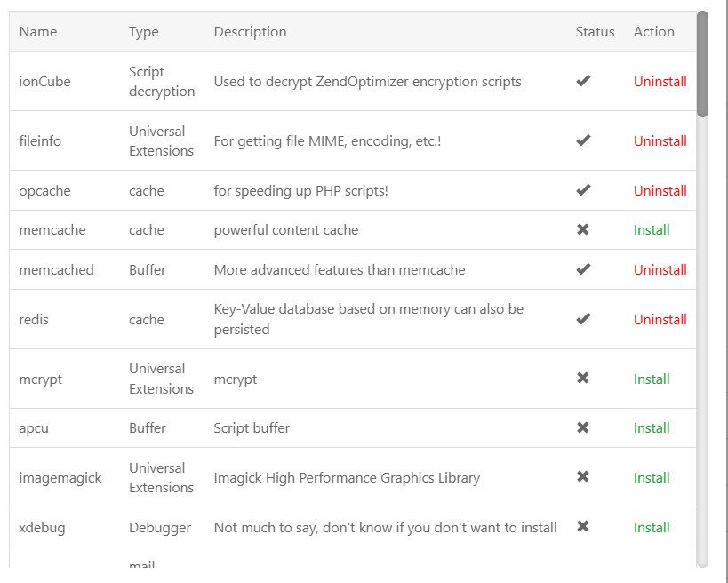Click the fileinfo status checkmark icon

click(583, 140)
